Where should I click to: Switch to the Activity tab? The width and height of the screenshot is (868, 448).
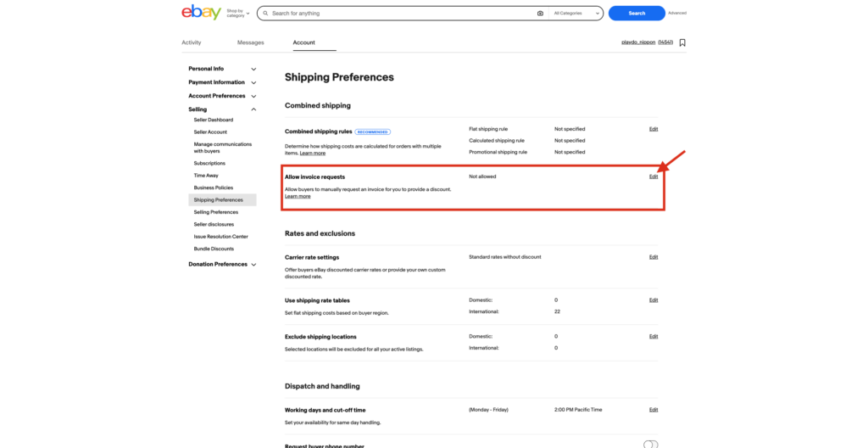click(192, 42)
